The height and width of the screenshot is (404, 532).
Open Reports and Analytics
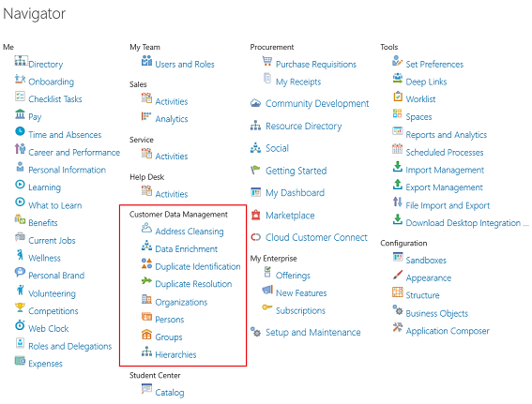click(x=447, y=135)
